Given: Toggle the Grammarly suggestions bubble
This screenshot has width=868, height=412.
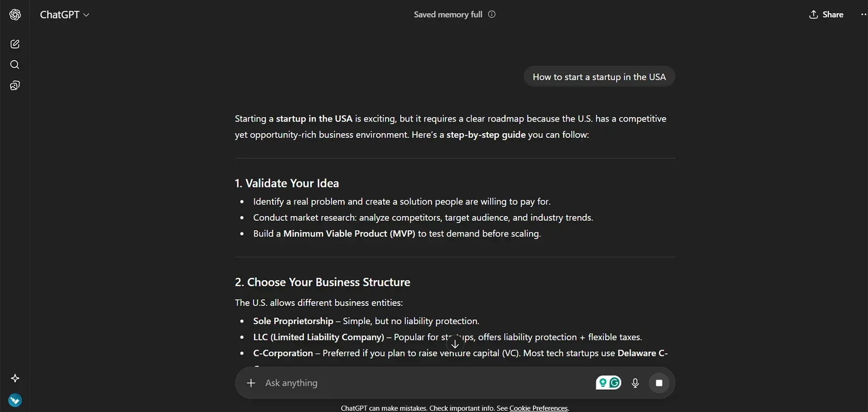Looking at the screenshot, I should point(604,382).
